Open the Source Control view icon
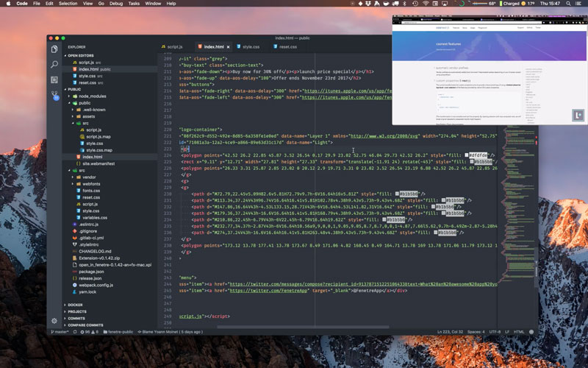 click(54, 96)
